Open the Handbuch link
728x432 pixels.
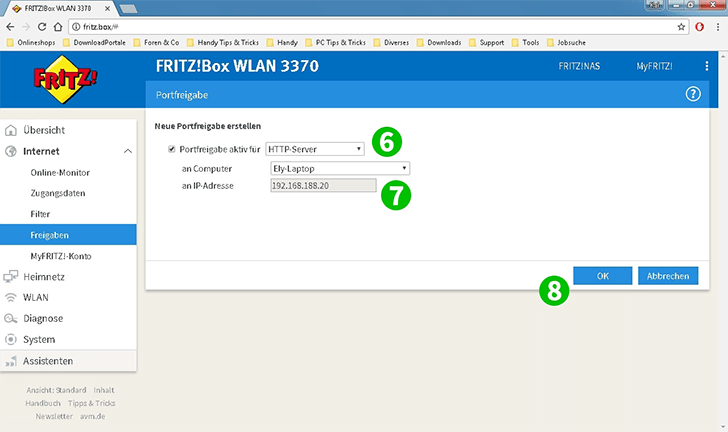43,403
